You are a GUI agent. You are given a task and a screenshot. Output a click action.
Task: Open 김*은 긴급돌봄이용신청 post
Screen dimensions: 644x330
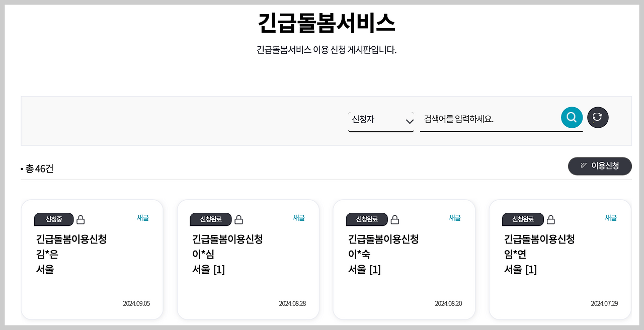pyautogui.click(x=71, y=239)
